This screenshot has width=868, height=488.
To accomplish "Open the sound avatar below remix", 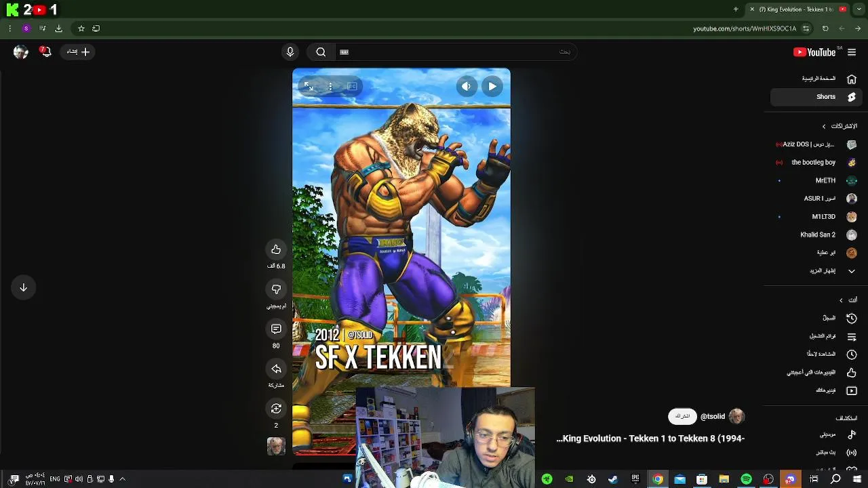I will click(276, 446).
